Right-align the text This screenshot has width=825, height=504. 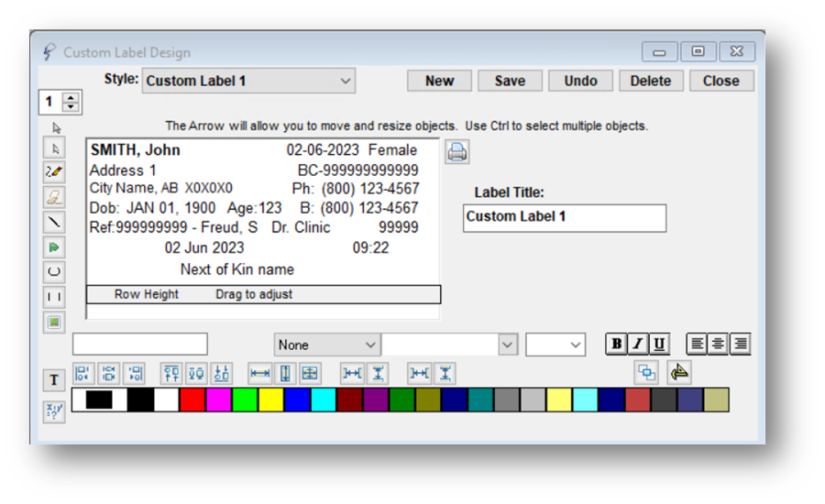coord(740,345)
